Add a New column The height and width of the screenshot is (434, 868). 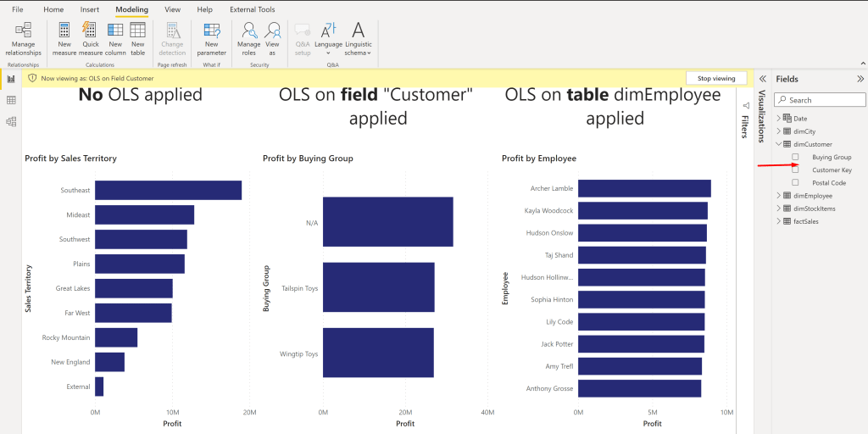click(115, 39)
